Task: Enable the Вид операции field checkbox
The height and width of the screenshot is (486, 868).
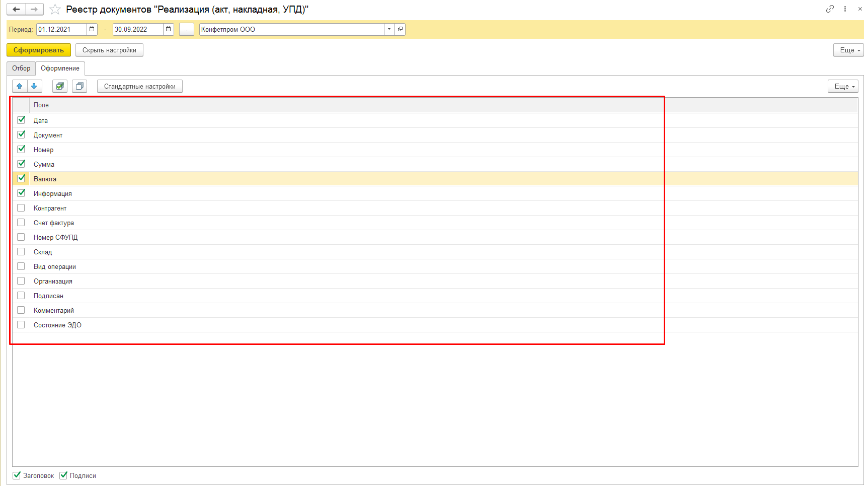Action: (21, 266)
